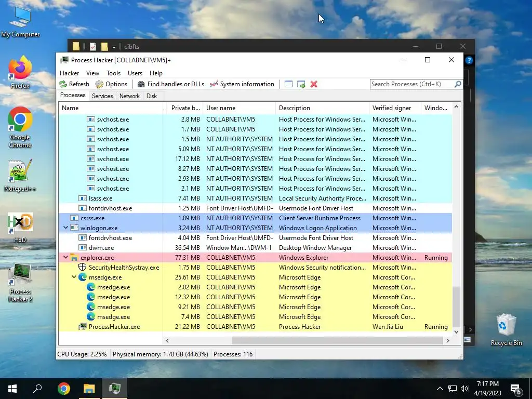Click the red X terminate window icon

314,84
